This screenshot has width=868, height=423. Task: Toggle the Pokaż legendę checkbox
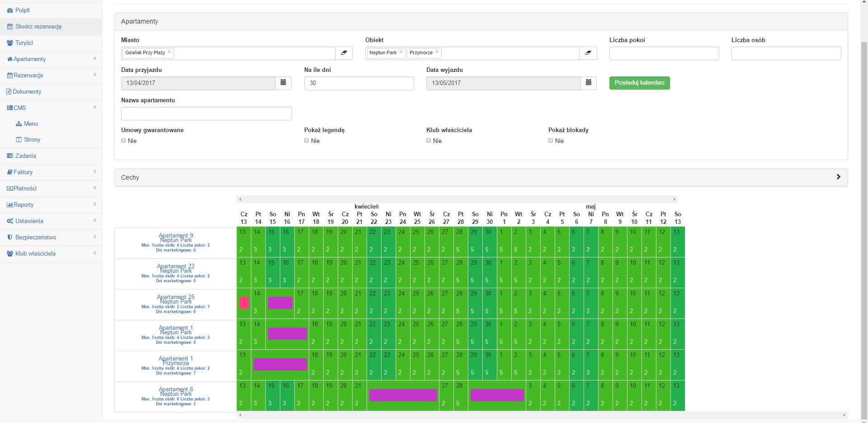click(307, 140)
